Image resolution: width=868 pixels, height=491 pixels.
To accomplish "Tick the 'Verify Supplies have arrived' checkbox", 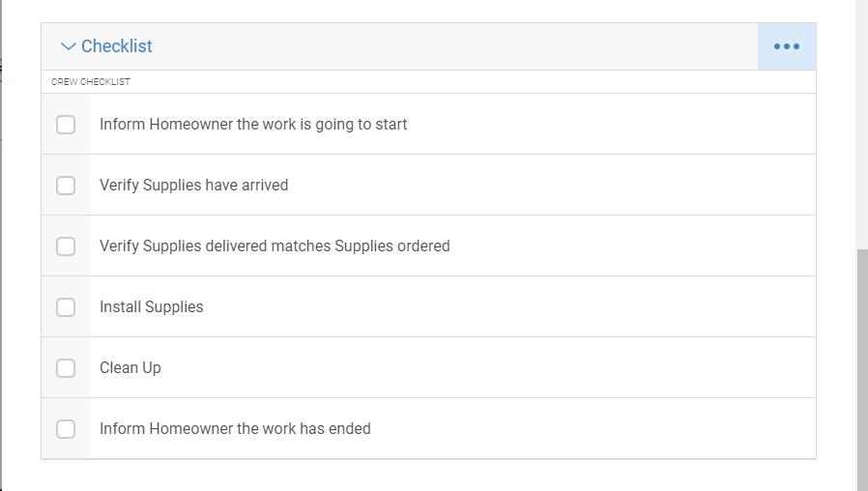I will pos(66,186).
